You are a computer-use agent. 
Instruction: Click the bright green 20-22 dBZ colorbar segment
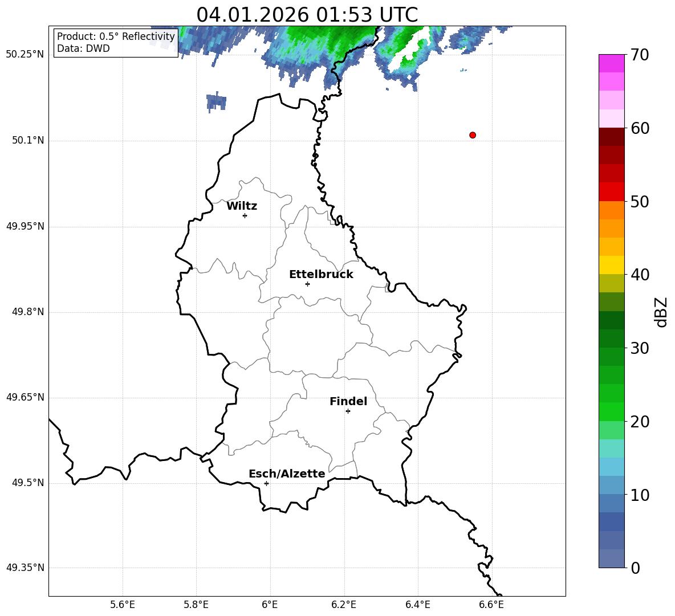[x=612, y=411]
